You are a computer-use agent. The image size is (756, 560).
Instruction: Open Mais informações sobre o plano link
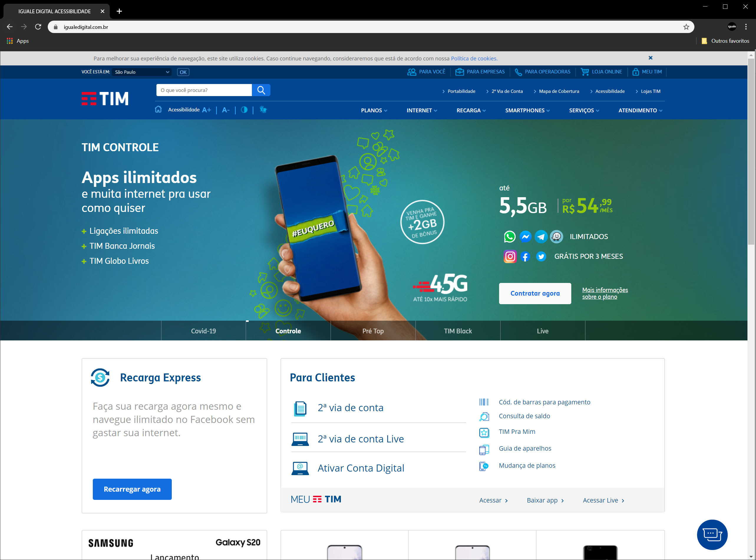[x=605, y=293]
